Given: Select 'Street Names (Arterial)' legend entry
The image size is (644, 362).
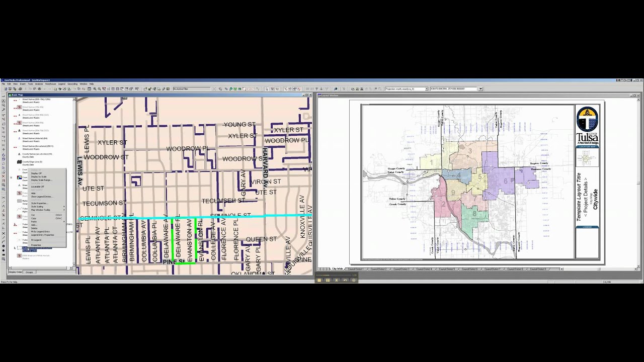Looking at the screenshot, I should point(35,138).
